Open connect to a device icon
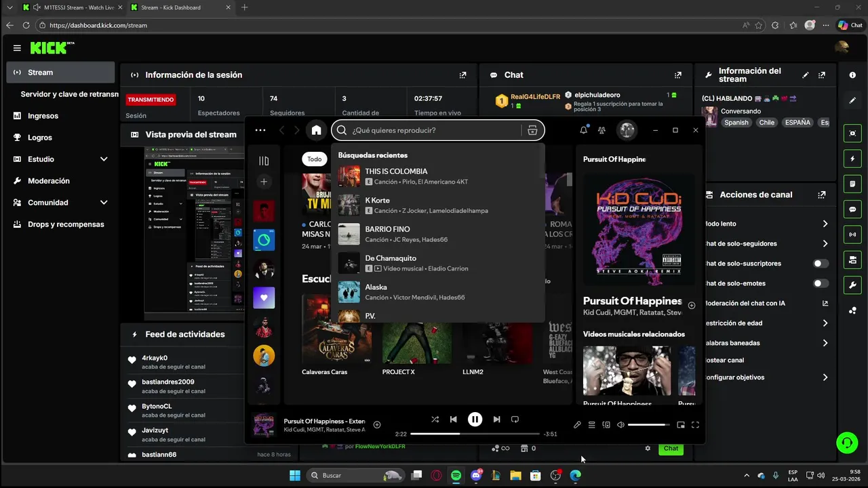868x488 pixels. click(606, 425)
